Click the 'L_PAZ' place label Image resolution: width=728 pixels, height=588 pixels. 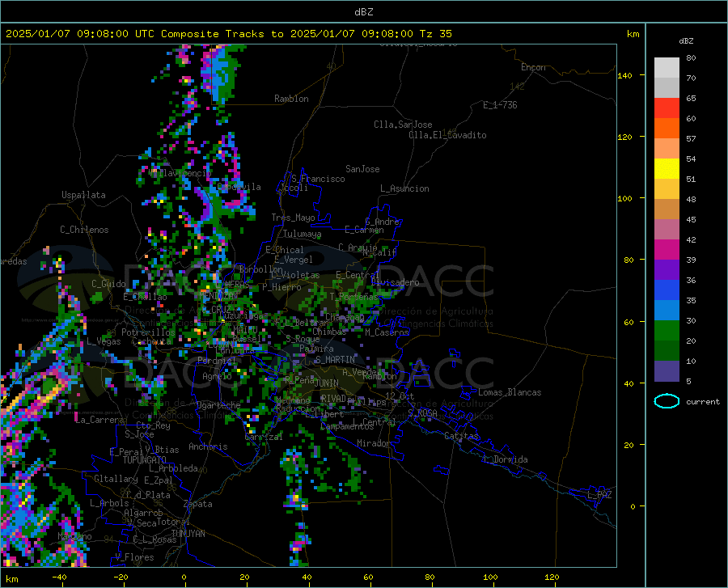pyautogui.click(x=599, y=495)
